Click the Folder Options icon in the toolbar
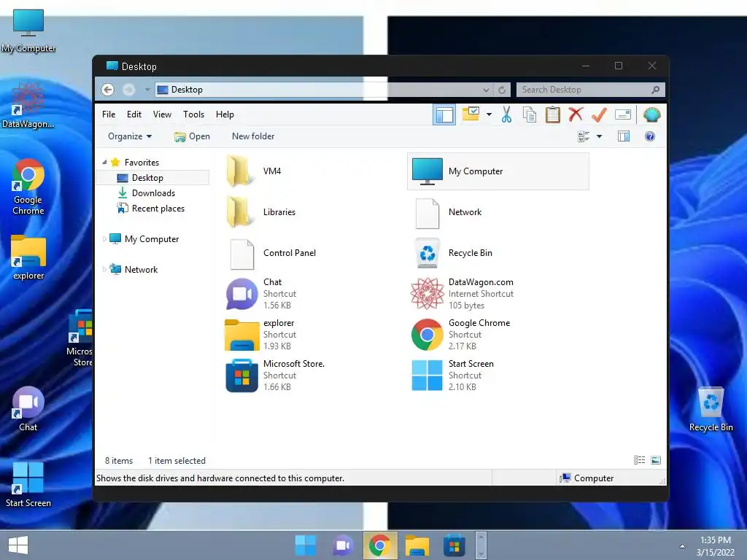 [x=471, y=114]
